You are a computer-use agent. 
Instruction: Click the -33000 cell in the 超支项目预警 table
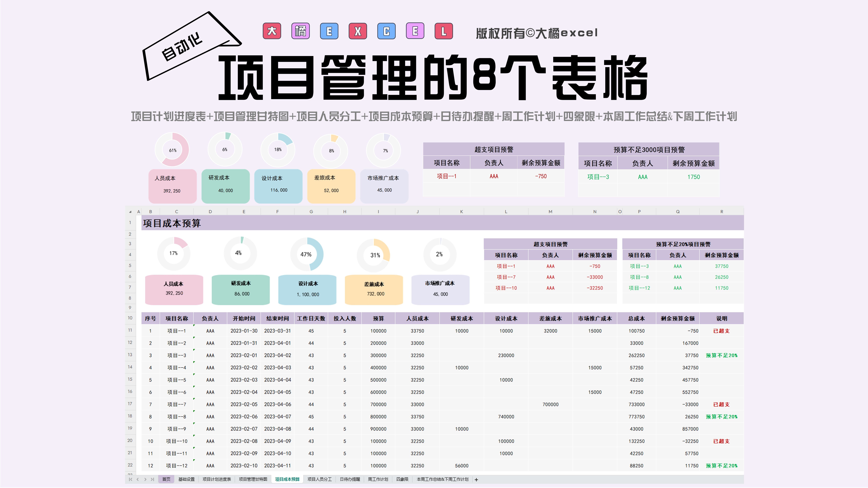595,277
